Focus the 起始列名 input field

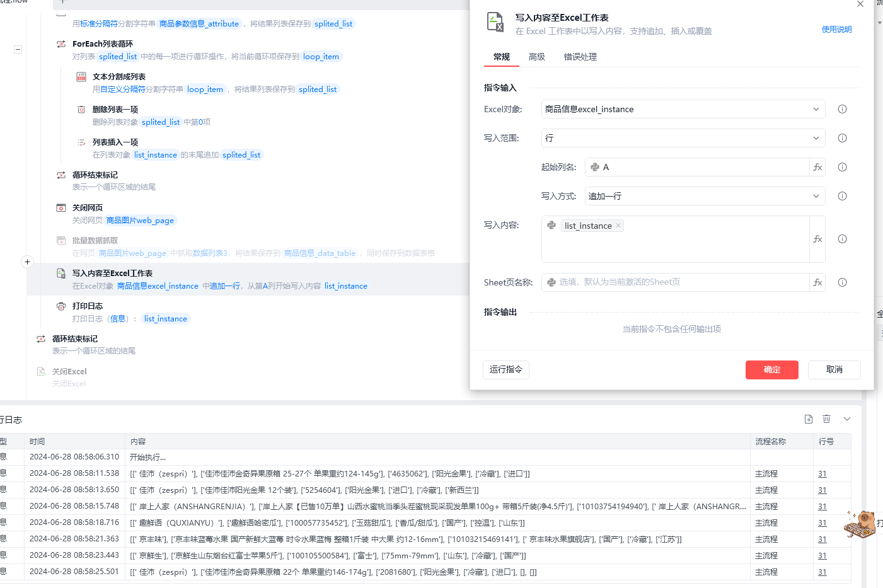697,167
